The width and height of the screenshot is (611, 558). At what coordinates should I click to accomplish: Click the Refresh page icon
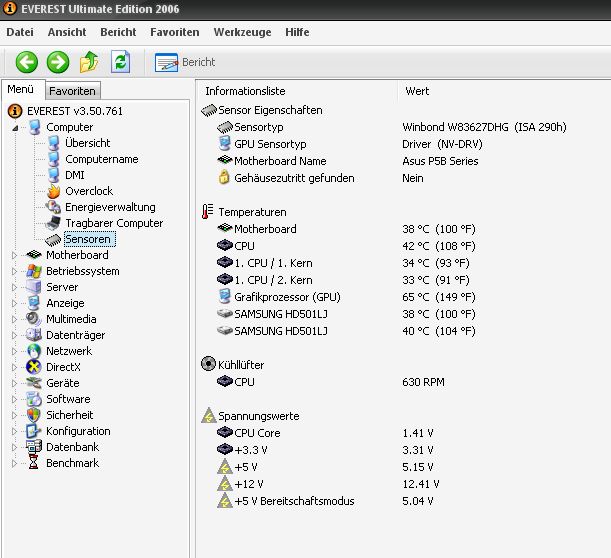(120, 62)
